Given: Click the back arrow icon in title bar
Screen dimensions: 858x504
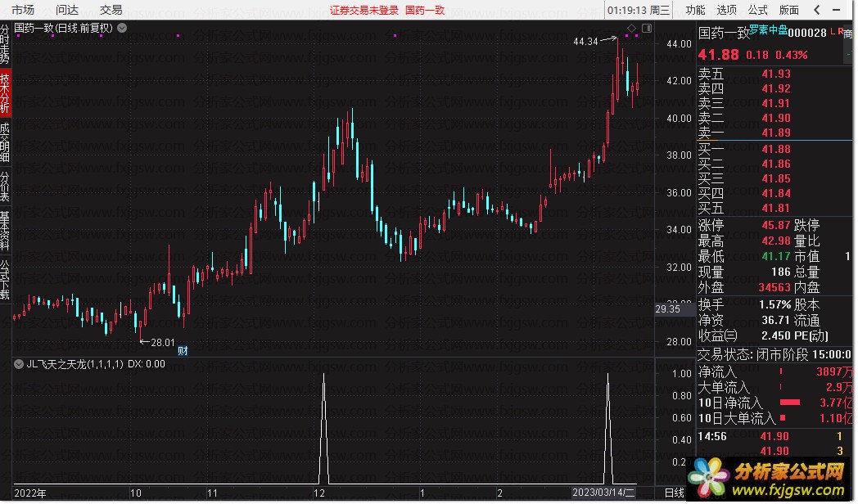Looking at the screenshot, I should (816, 10).
